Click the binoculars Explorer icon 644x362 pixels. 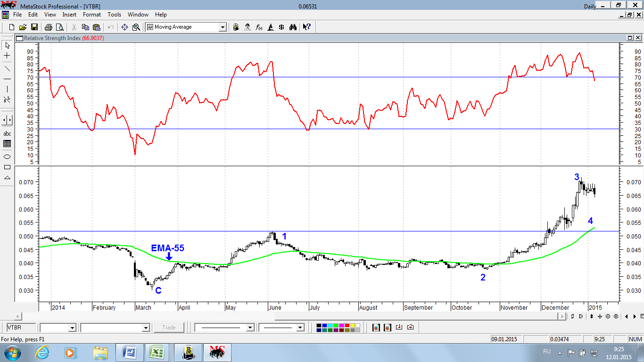(x=293, y=27)
